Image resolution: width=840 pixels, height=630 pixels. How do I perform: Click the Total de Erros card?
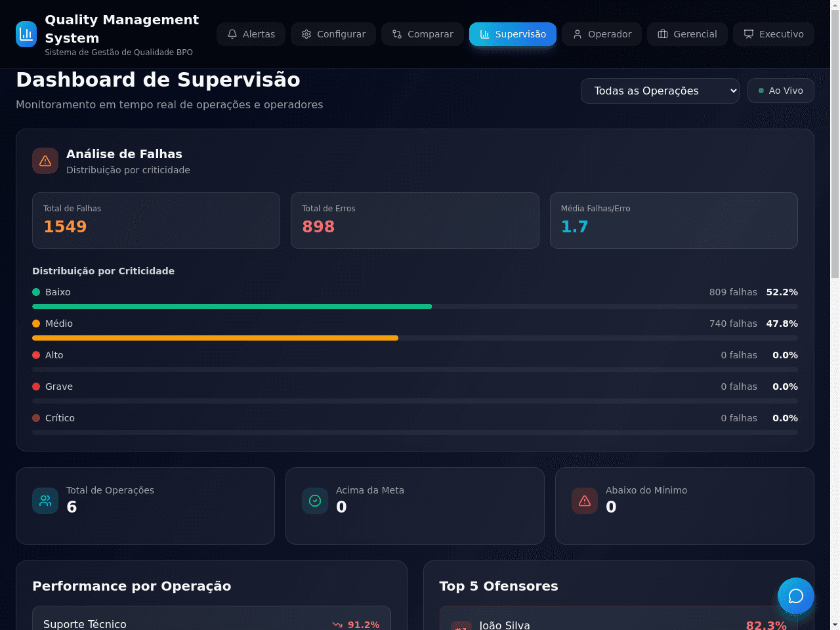415,220
